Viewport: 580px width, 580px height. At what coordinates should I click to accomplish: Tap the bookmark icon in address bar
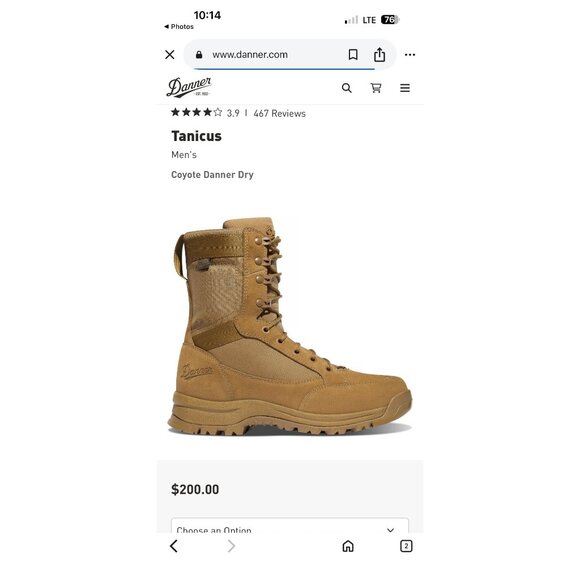[x=353, y=55]
